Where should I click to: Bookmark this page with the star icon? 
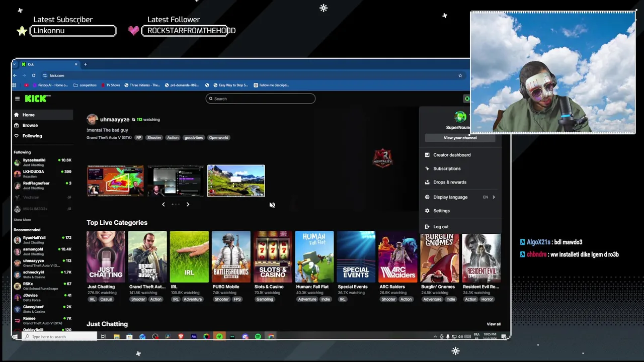pos(460,75)
